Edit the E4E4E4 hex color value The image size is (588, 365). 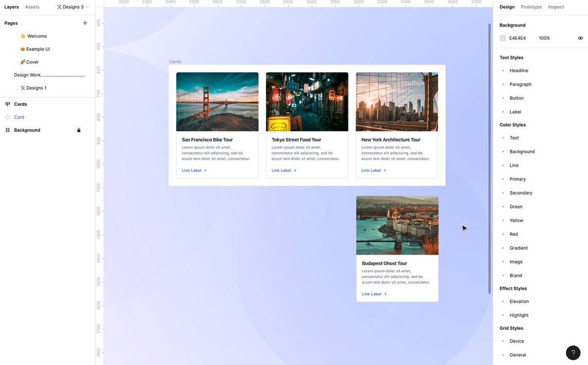517,38
